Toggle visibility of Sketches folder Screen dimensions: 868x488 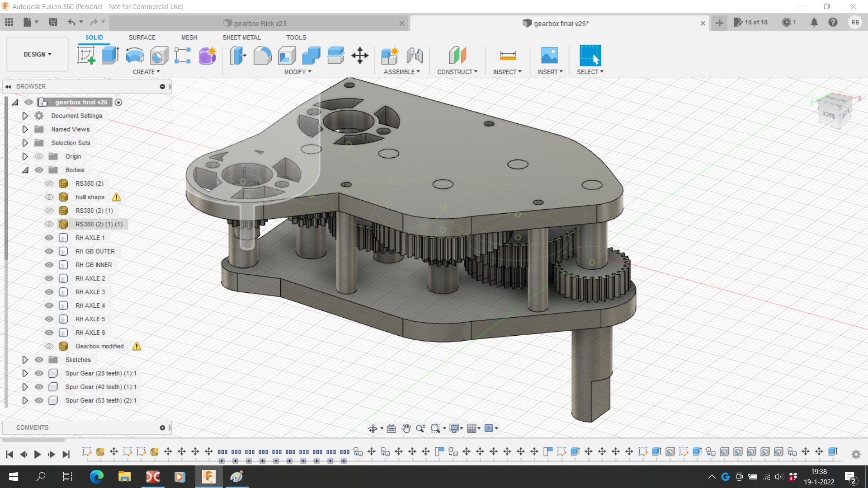point(39,360)
